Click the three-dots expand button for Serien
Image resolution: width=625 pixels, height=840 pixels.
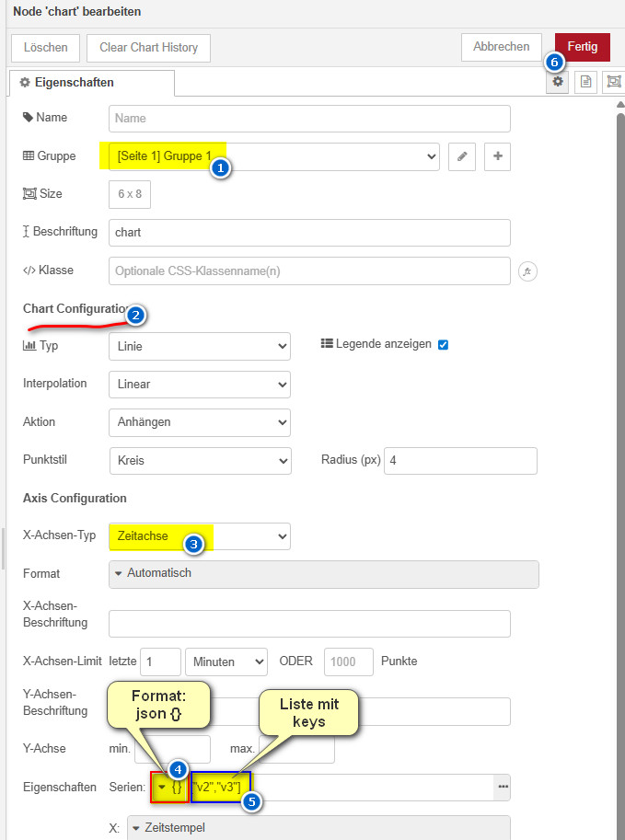(x=503, y=787)
